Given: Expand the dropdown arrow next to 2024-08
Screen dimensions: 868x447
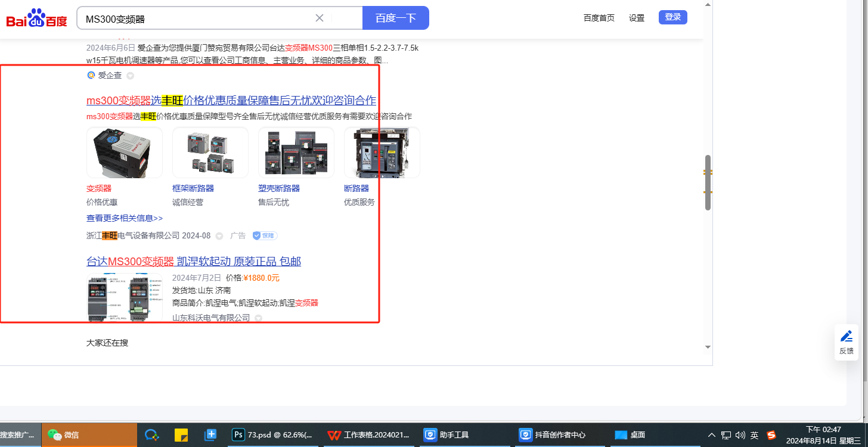Looking at the screenshot, I should [x=219, y=236].
